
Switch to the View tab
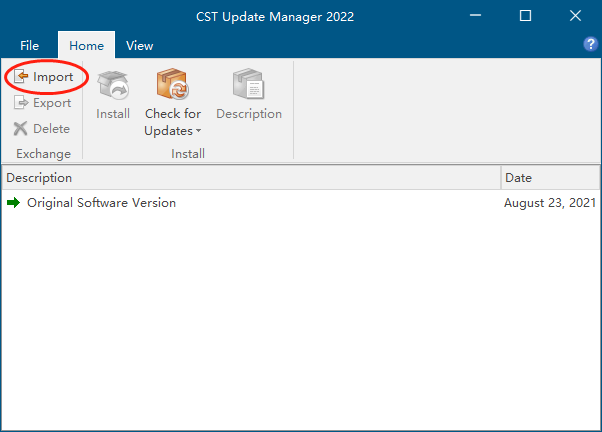tap(140, 46)
